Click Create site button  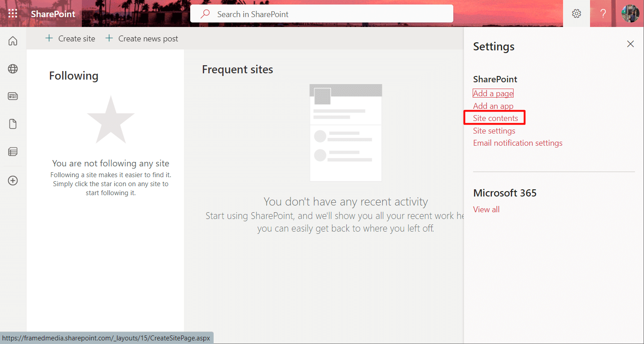point(71,39)
